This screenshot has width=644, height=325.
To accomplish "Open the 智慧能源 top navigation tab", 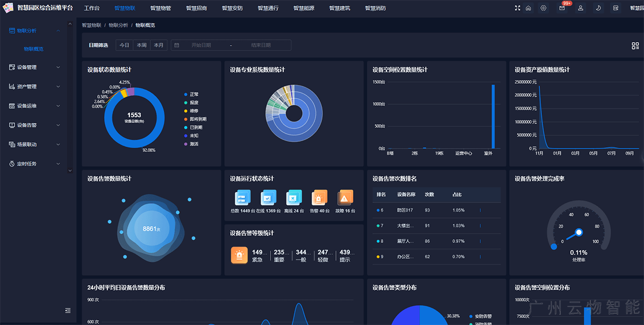I will (303, 9).
